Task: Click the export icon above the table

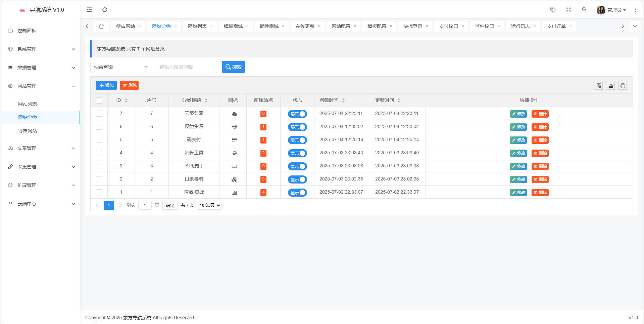Action: click(610, 85)
